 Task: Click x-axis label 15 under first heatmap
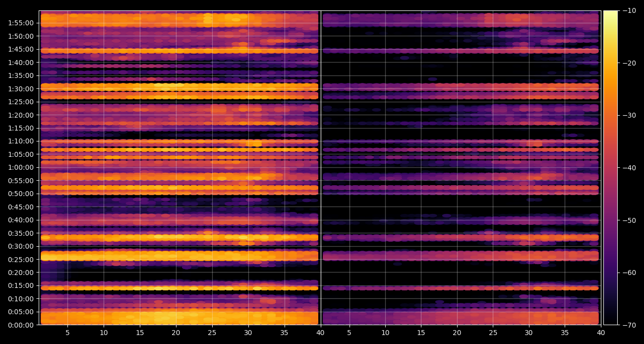[140, 333]
